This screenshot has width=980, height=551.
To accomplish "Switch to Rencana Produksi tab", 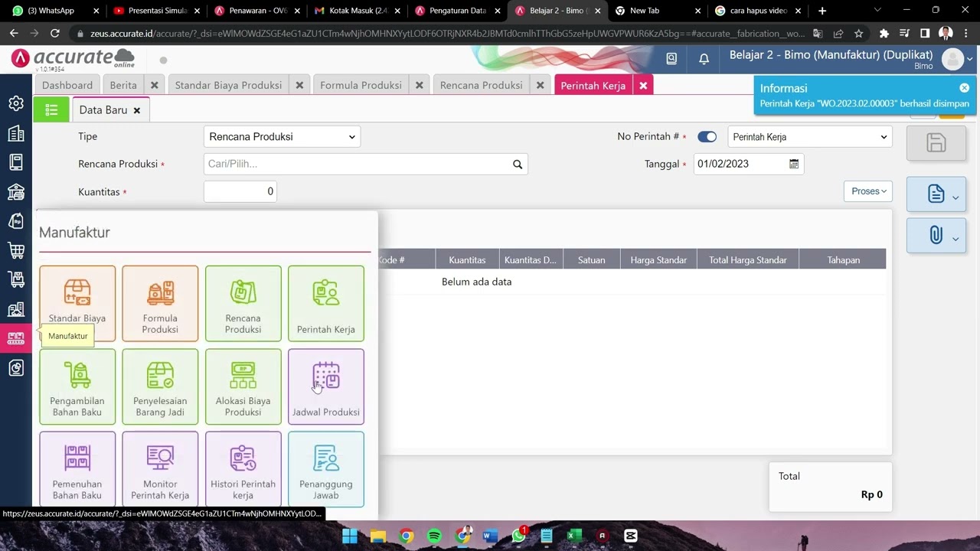I will [x=481, y=85].
